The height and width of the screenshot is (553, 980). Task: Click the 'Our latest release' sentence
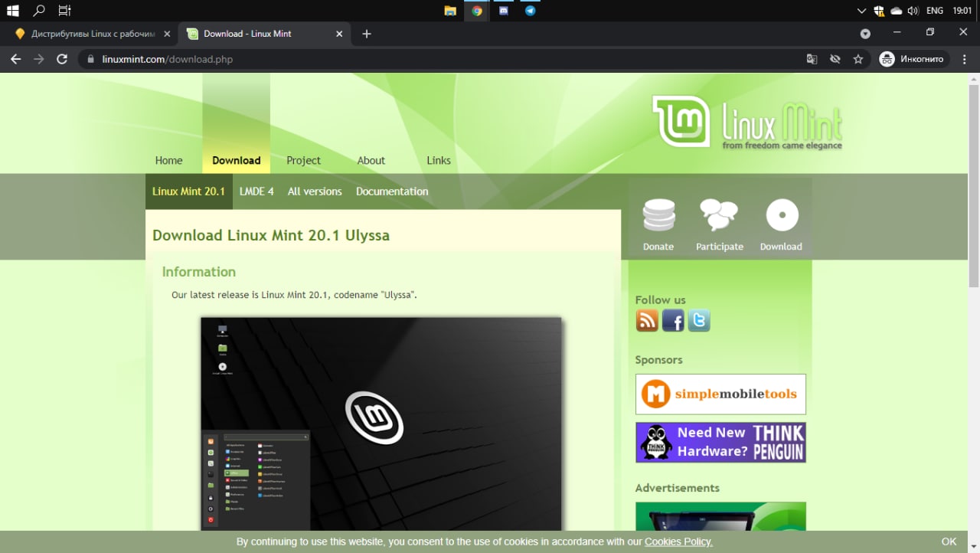294,295
